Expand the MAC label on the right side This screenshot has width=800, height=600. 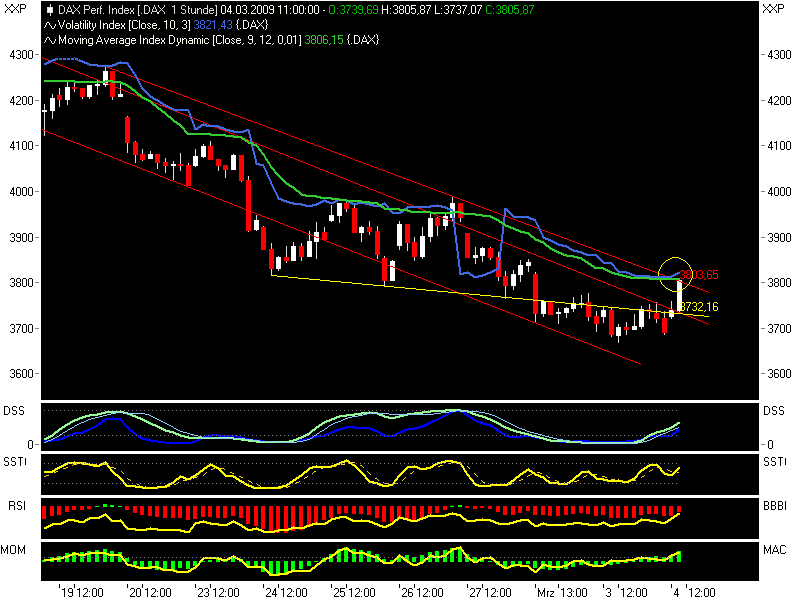pyautogui.click(x=774, y=547)
